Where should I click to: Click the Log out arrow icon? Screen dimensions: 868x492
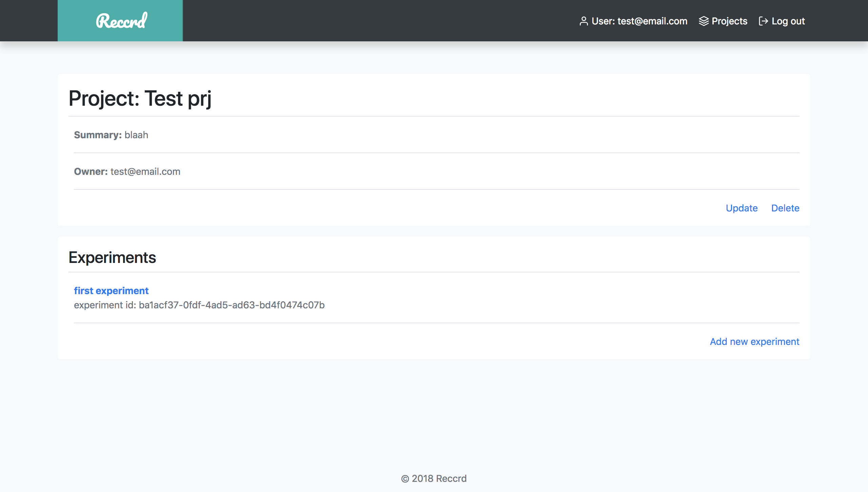763,21
